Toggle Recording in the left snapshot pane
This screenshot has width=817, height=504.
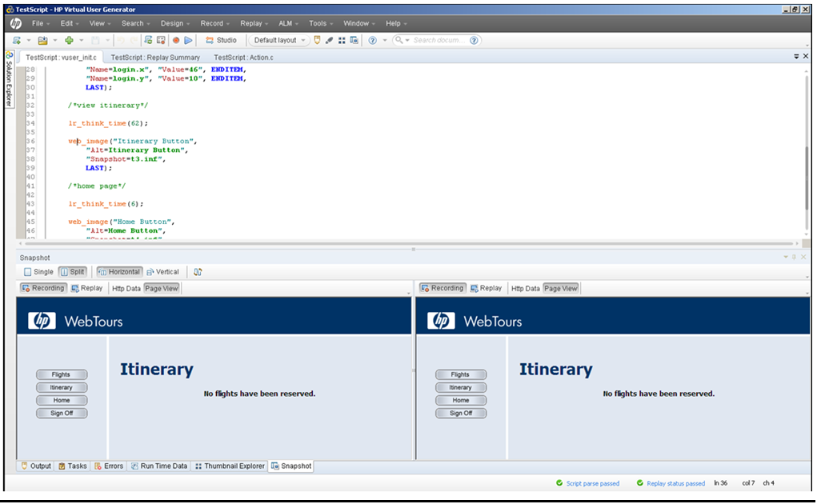coord(43,288)
